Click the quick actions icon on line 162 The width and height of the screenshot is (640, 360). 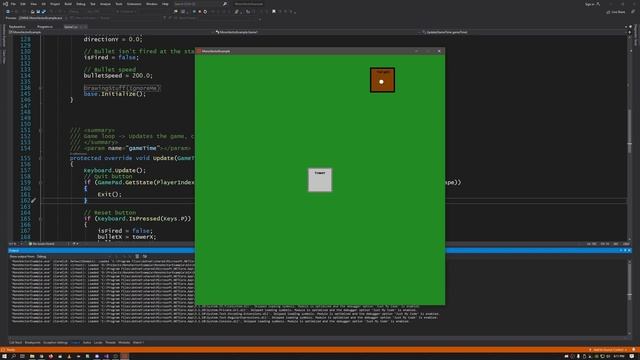coord(33,200)
